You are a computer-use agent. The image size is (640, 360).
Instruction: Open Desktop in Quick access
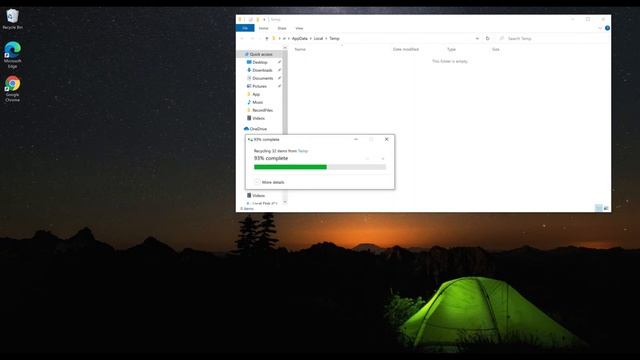click(260, 62)
